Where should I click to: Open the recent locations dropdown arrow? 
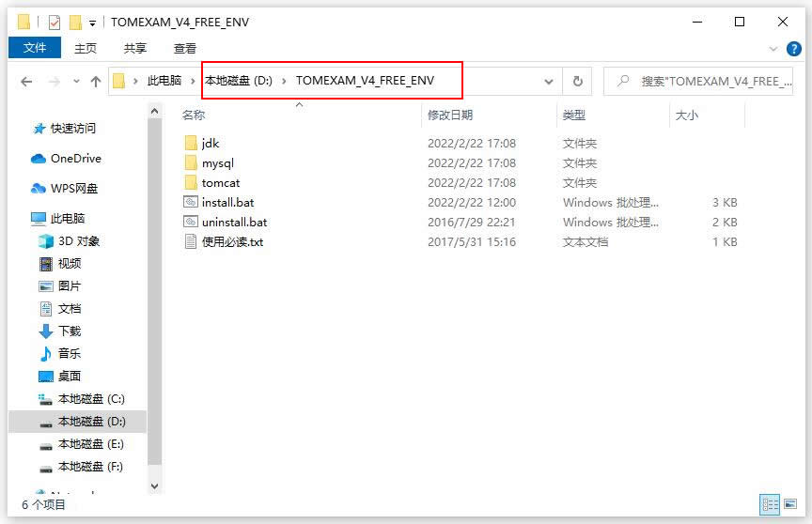pos(76,81)
